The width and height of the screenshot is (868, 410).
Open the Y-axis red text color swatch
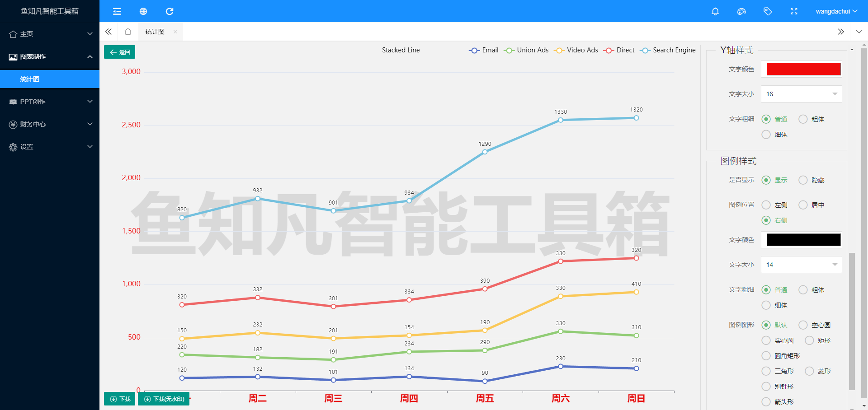(803, 69)
